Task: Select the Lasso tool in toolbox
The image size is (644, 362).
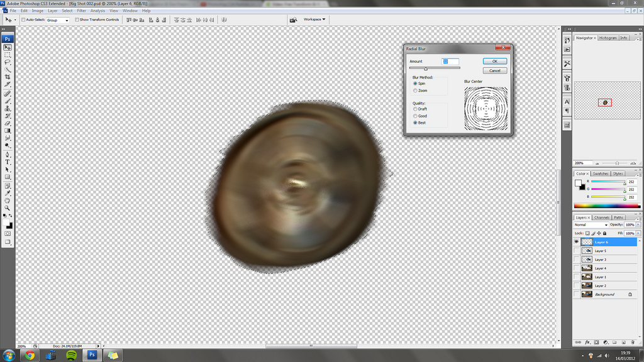Action: pos(8,62)
